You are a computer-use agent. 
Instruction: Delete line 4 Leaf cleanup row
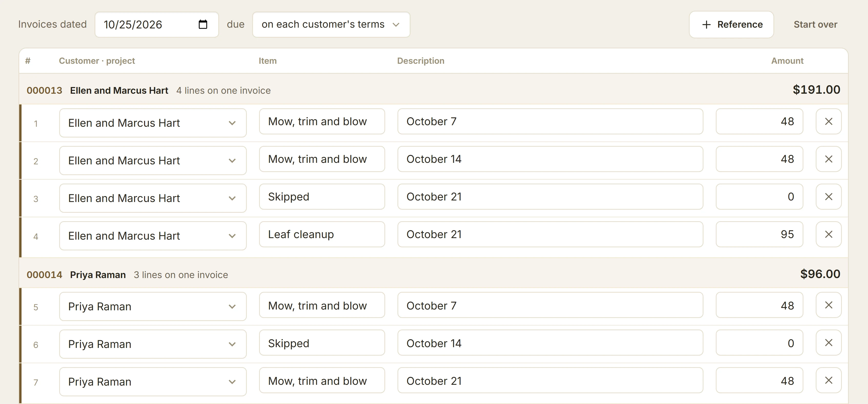pyautogui.click(x=829, y=235)
